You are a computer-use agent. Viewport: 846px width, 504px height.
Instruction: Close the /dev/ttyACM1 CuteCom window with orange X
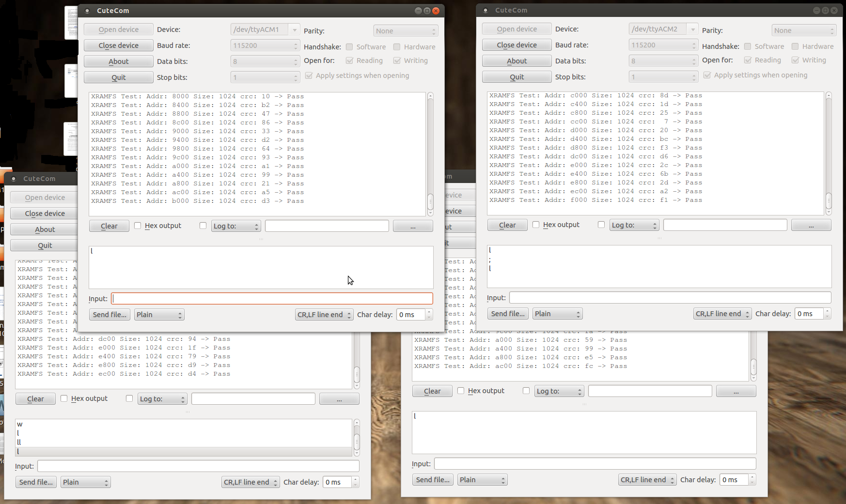(436, 11)
